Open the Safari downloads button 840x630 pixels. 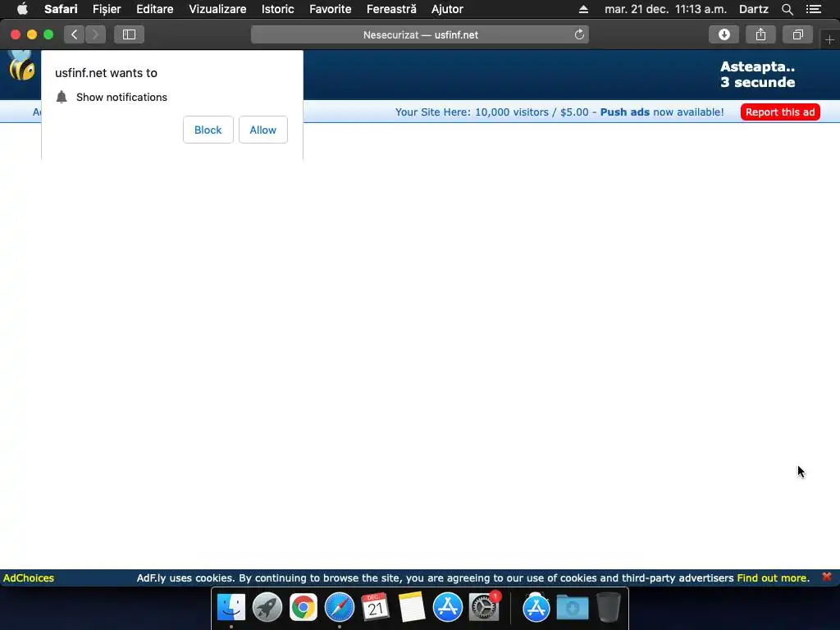tap(724, 34)
